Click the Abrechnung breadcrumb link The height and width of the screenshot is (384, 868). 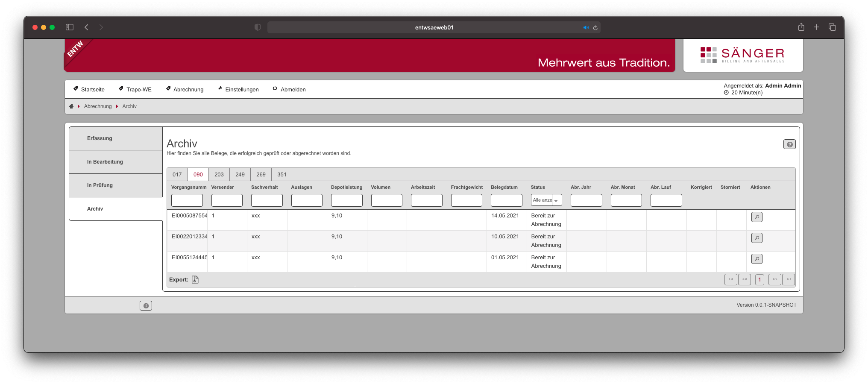click(98, 106)
